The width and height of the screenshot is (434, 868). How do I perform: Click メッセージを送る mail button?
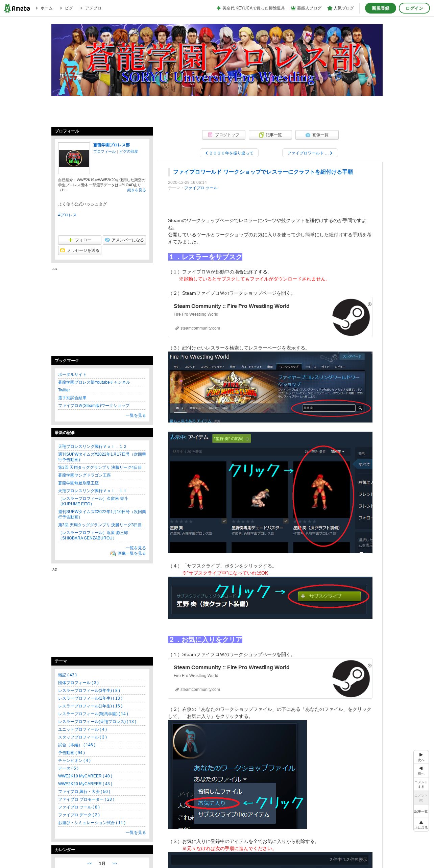(x=80, y=250)
